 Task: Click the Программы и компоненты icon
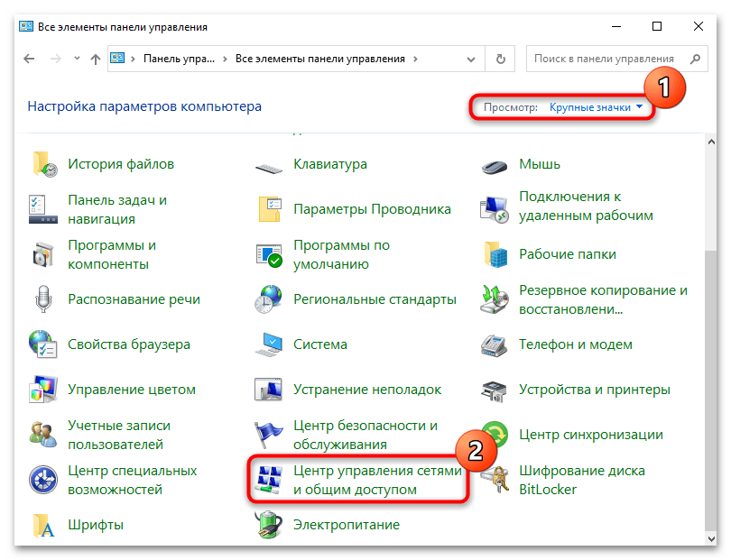(x=43, y=254)
